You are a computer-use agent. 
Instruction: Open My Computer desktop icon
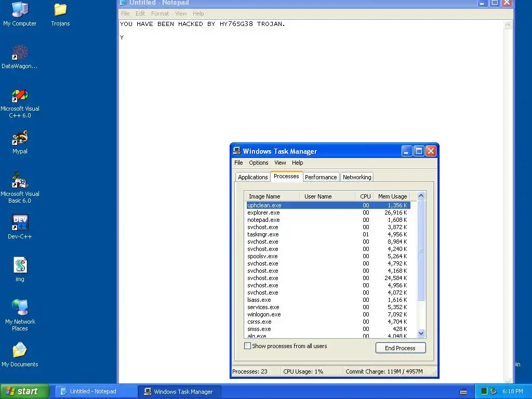coord(20,14)
